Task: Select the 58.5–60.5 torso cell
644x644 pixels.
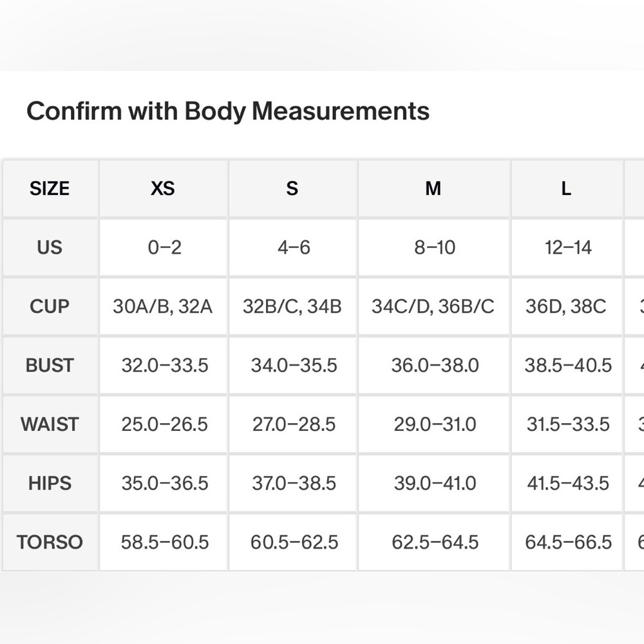Action: click(x=163, y=542)
